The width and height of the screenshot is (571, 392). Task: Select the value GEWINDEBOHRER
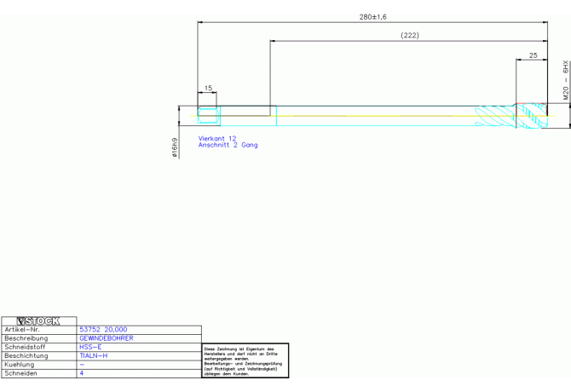107,338
